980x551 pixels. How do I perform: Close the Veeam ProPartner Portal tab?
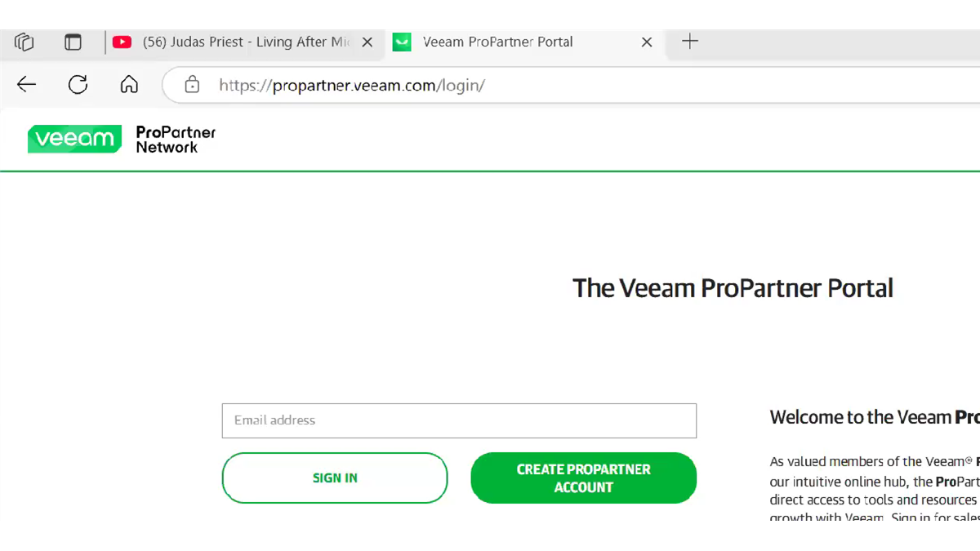tap(647, 42)
